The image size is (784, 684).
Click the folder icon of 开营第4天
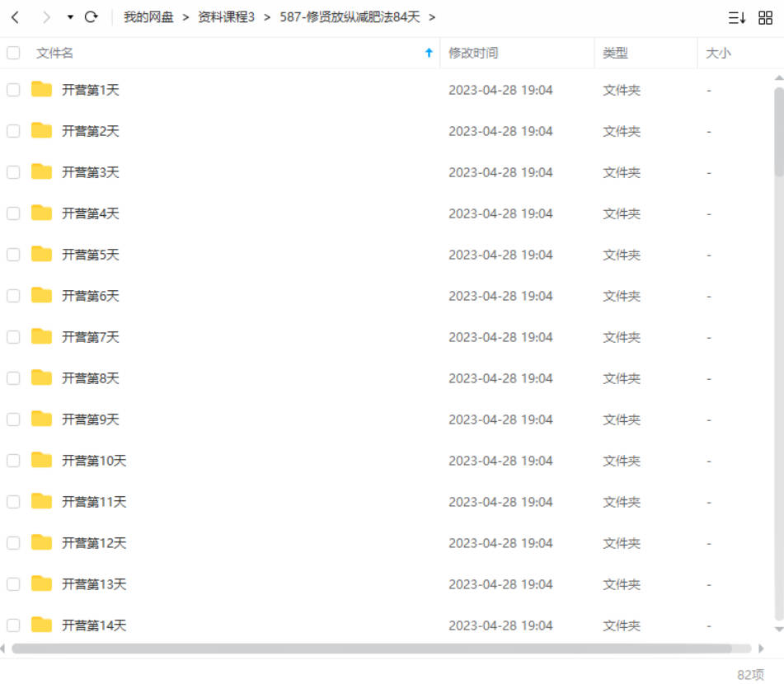pyautogui.click(x=41, y=213)
